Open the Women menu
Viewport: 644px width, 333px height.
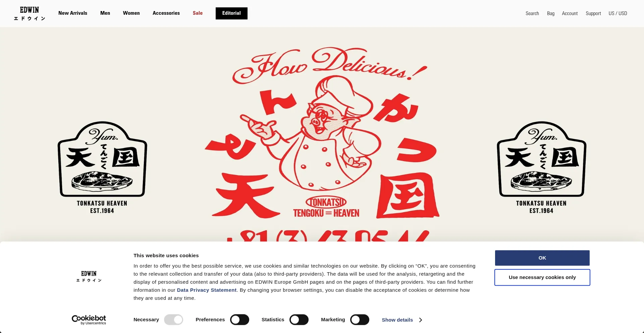[x=131, y=13]
